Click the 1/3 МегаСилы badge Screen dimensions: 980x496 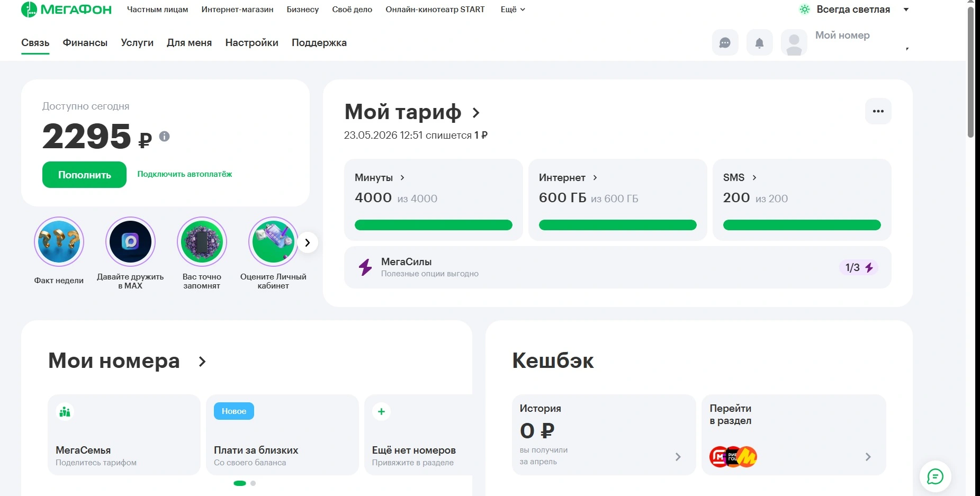point(858,267)
